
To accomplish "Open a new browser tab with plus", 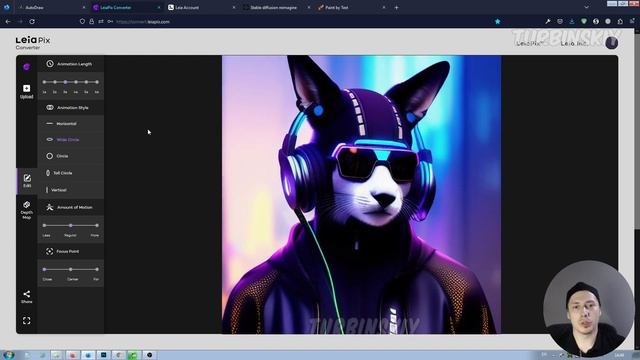I will point(396,7).
